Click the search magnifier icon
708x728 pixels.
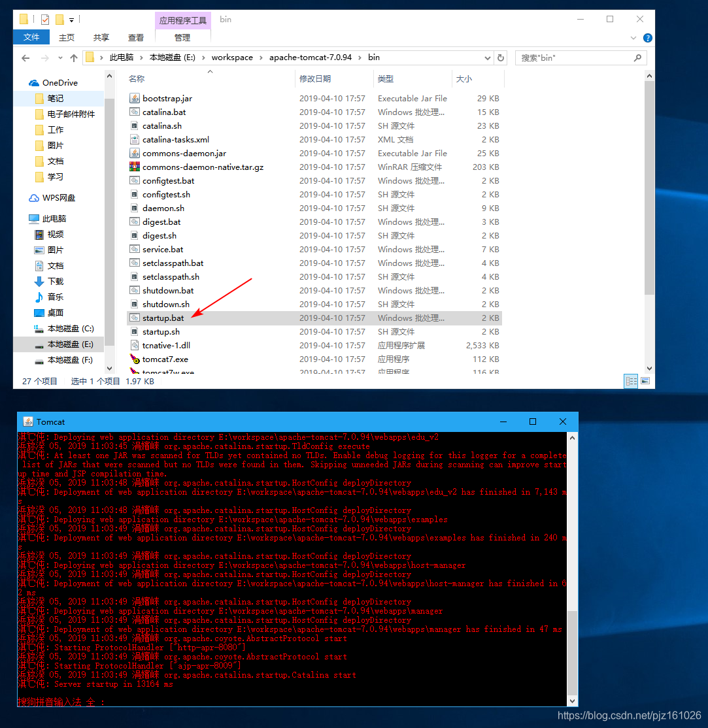(637, 58)
